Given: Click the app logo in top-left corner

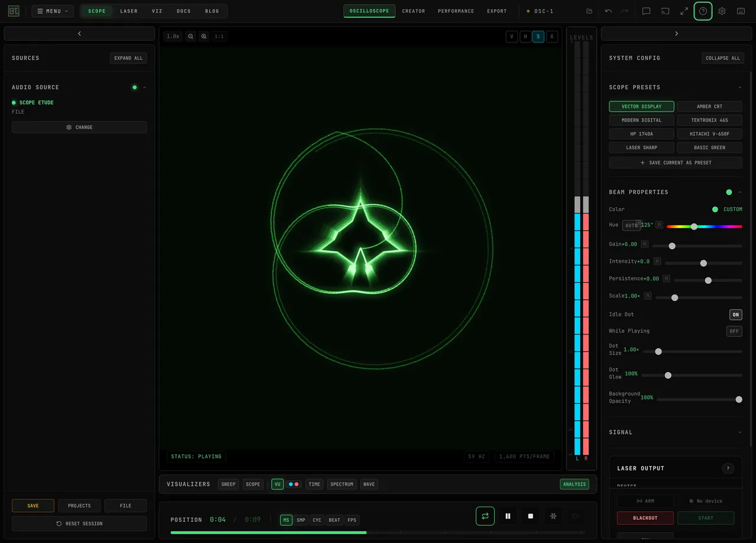Looking at the screenshot, I should [14, 11].
